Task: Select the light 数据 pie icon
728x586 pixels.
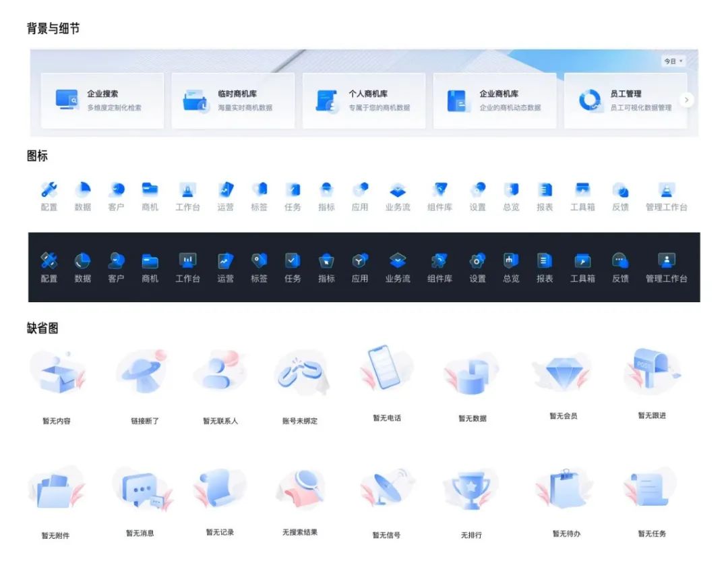Action: pyautogui.click(x=83, y=189)
